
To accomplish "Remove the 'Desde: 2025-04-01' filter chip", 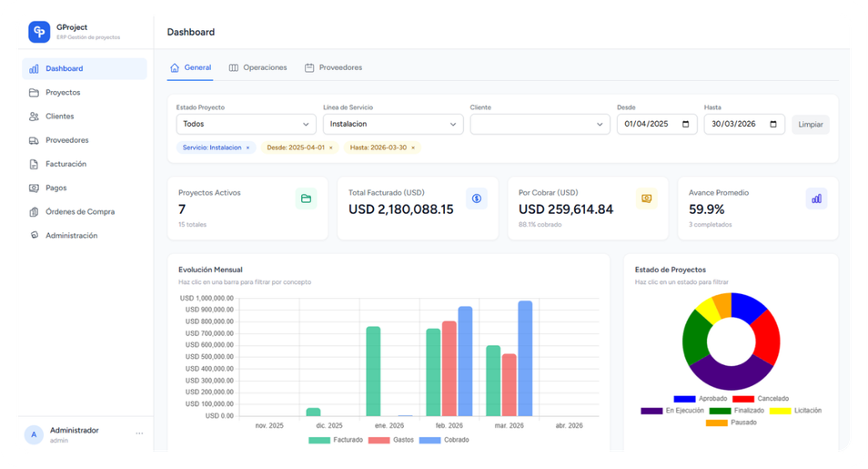I will click(x=330, y=148).
